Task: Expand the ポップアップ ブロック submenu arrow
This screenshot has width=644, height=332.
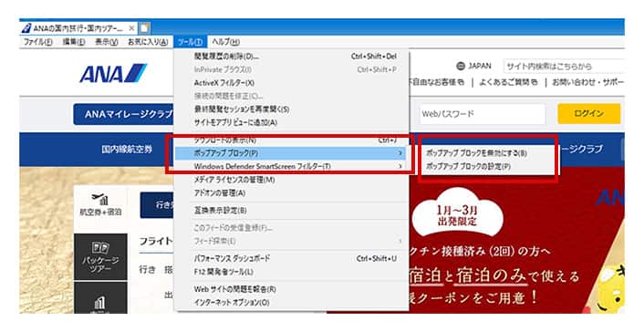Action: click(400, 153)
